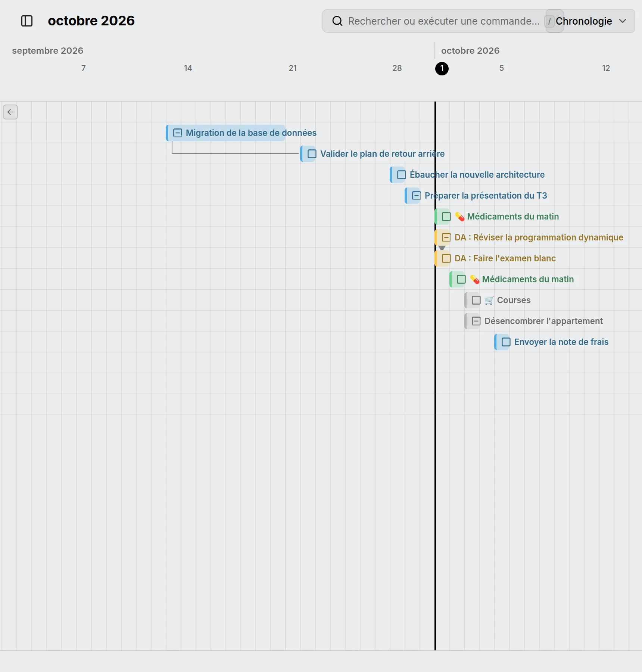Mark DA : Faire l'examen blanc done
The height and width of the screenshot is (672, 642).
coord(446,258)
